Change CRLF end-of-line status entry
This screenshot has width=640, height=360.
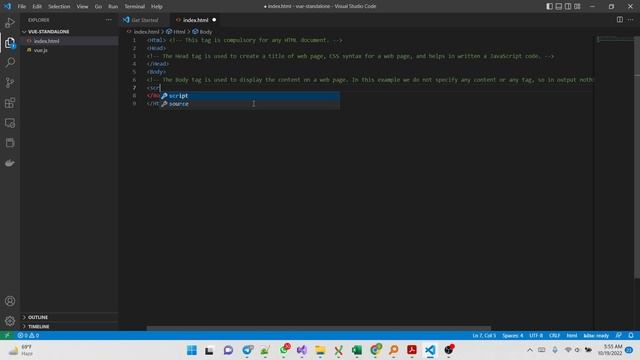554,335
